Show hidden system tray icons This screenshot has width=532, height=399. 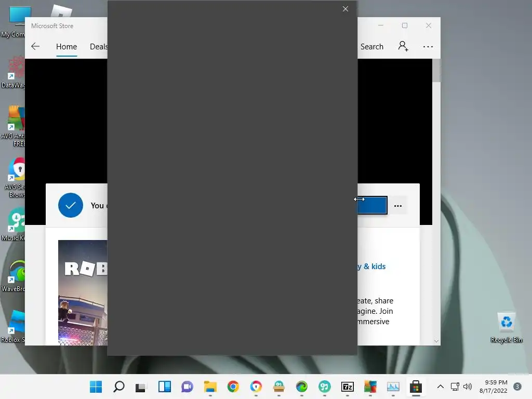[441, 387]
